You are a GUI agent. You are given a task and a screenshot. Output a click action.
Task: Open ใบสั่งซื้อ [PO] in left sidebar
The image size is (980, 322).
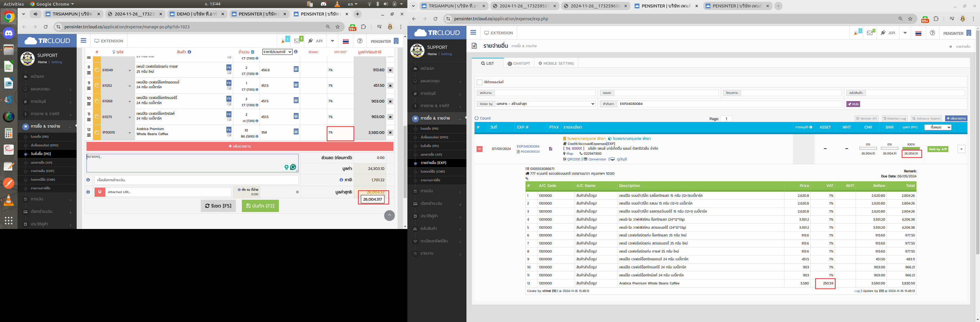tap(47, 154)
